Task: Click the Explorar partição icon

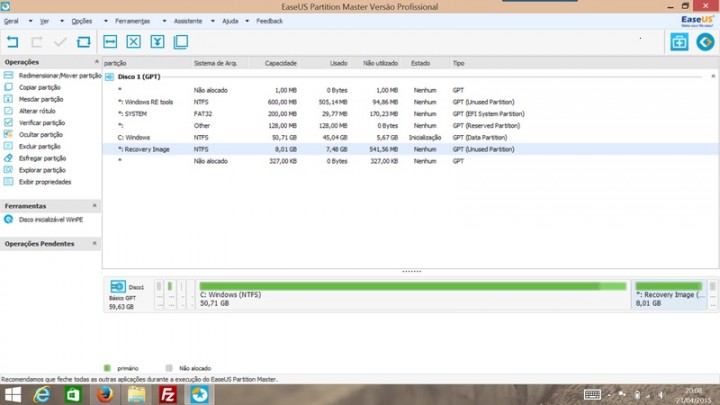Action: tap(8, 170)
